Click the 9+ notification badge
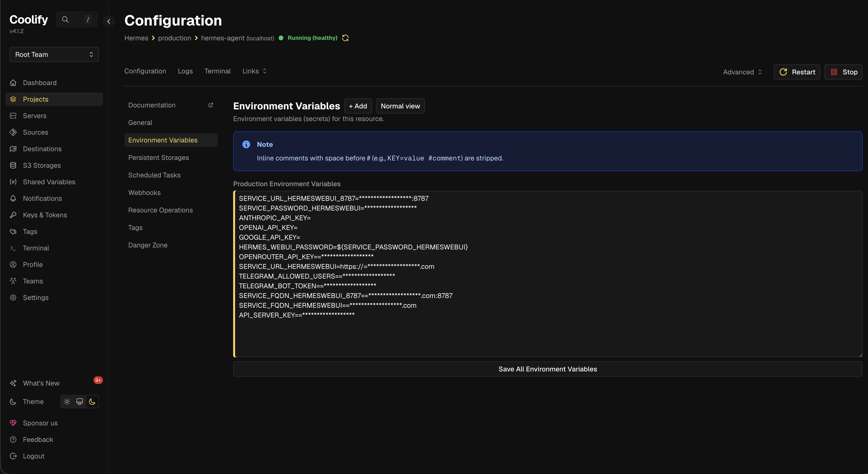 tap(98, 380)
